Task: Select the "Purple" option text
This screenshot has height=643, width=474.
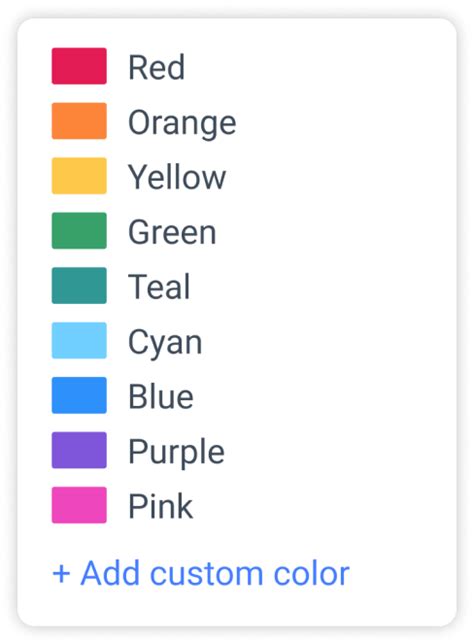Action: click(176, 453)
